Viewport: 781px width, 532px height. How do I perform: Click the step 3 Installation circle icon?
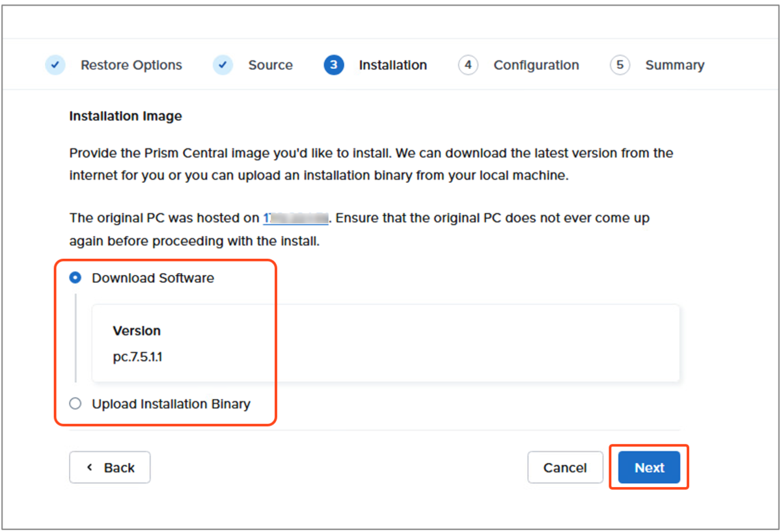pyautogui.click(x=334, y=65)
